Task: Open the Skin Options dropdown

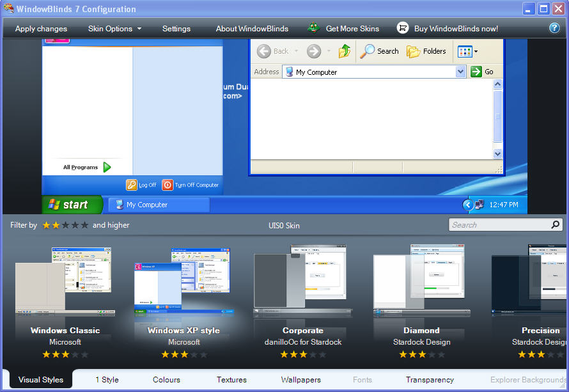Action: coord(114,27)
